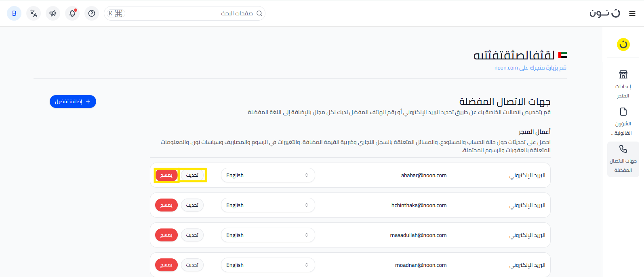
Task: Open legal affairs sidebar item
Action: (x=623, y=122)
